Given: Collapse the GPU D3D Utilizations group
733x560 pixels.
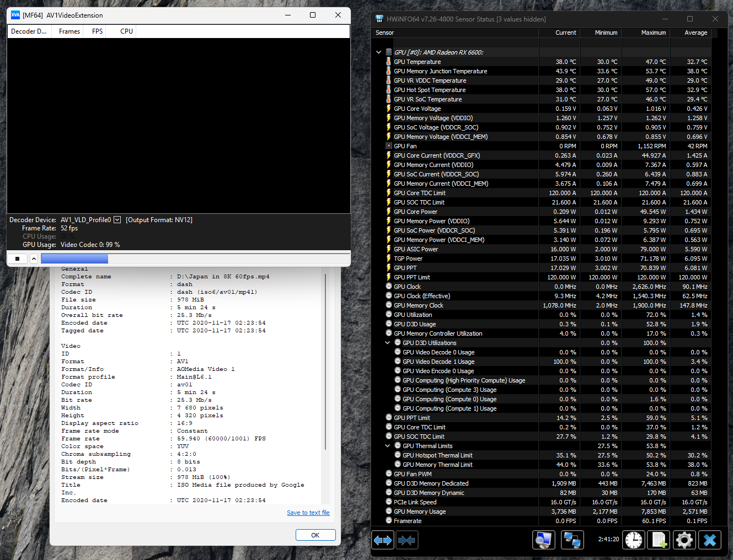Looking at the screenshot, I should click(x=387, y=343).
